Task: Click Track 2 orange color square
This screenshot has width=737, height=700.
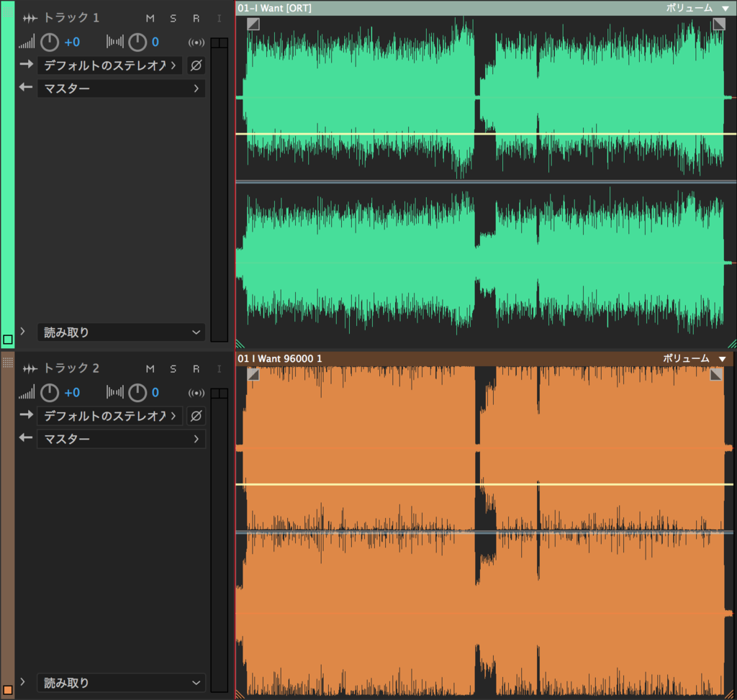Action: pyautogui.click(x=8, y=690)
